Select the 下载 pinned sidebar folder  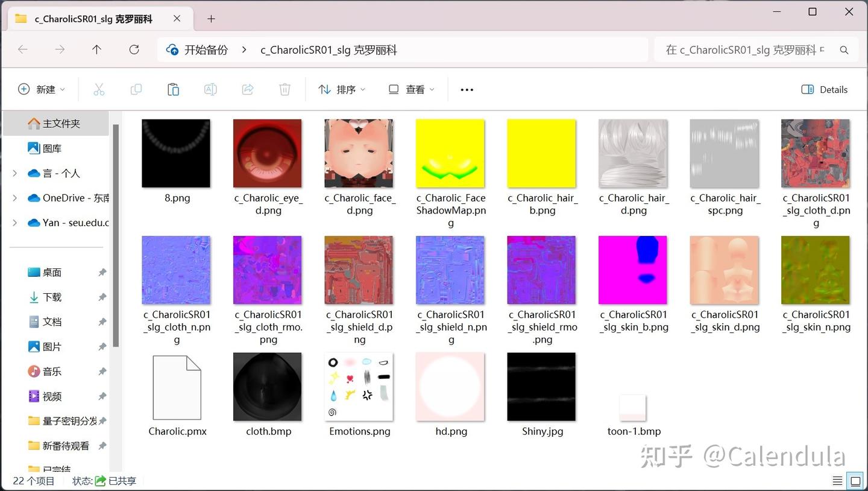[51, 297]
